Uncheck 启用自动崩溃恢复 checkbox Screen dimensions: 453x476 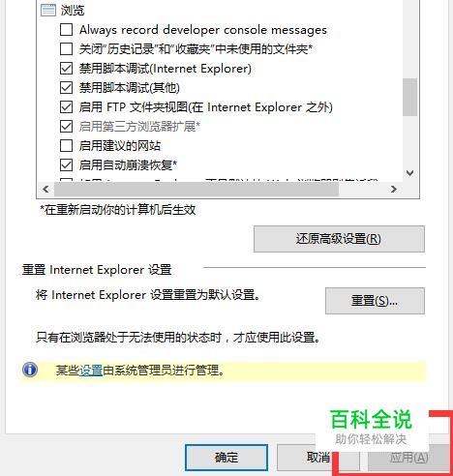click(66, 165)
